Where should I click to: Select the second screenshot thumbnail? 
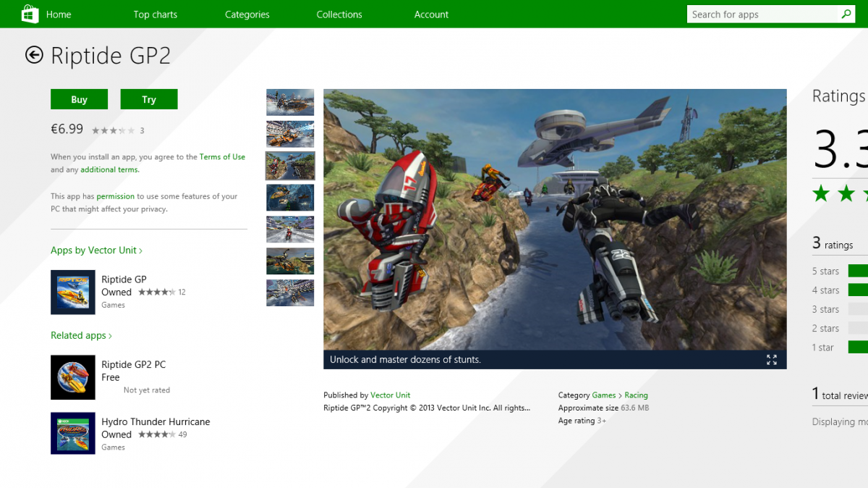click(x=290, y=134)
